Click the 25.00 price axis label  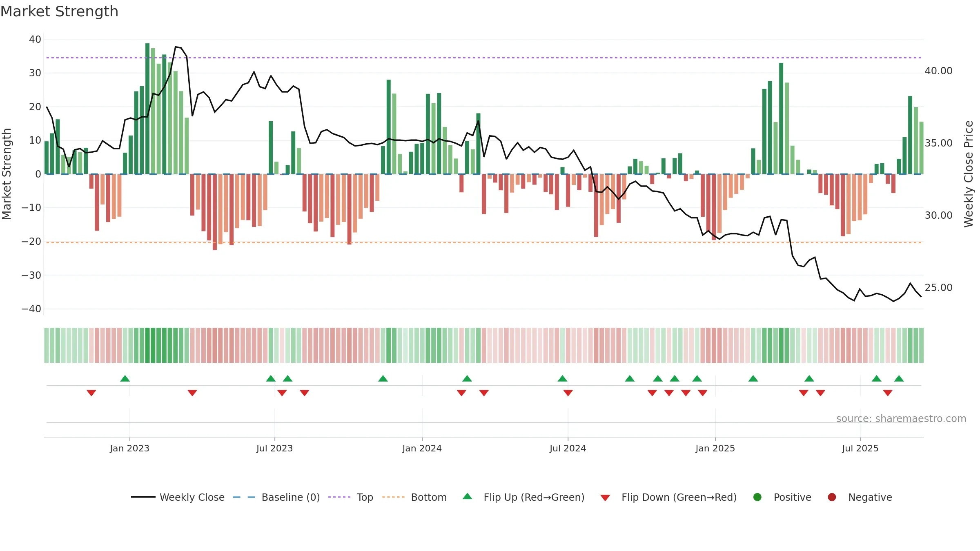[938, 288]
